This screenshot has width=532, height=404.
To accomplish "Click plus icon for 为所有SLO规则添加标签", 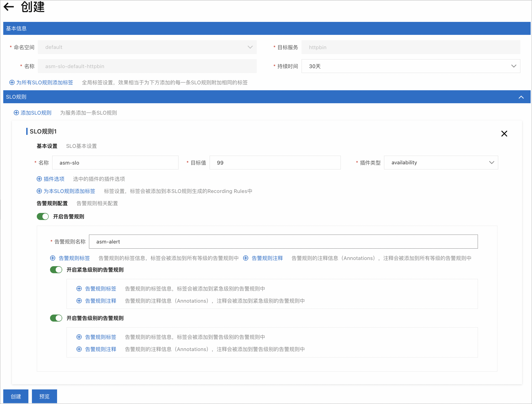I will 12,82.
